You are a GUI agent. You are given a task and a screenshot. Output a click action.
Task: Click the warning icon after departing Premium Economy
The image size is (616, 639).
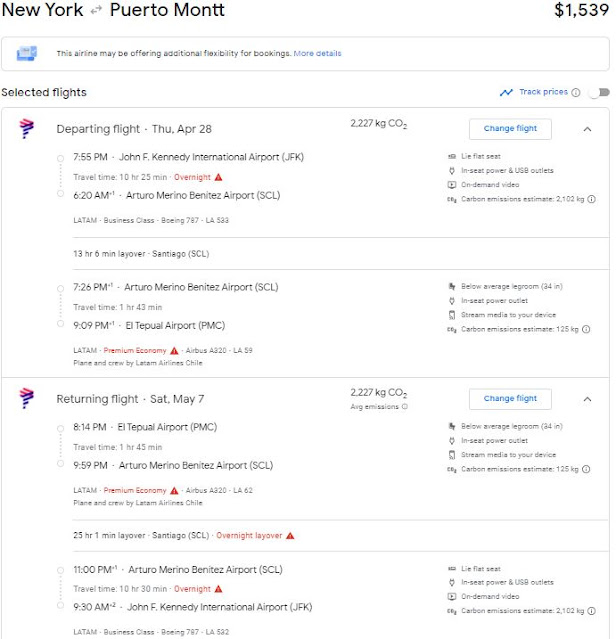[x=174, y=350]
